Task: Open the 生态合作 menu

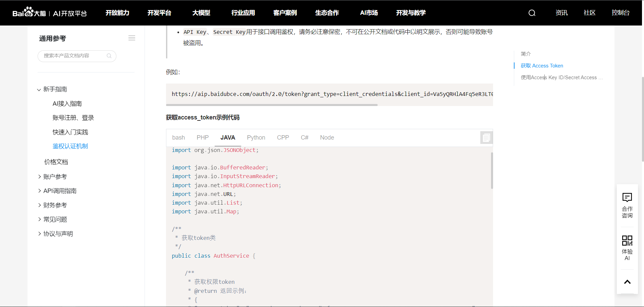Action: [327, 13]
